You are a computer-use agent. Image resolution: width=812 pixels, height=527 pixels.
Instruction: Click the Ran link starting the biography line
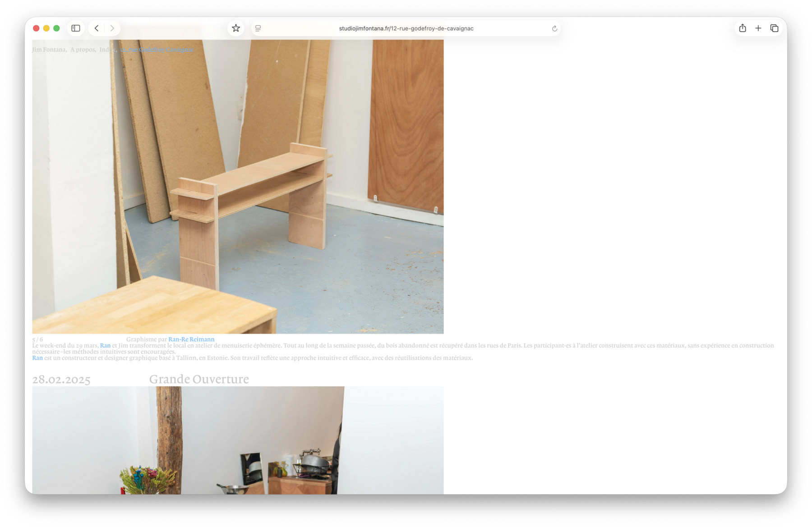(37, 358)
